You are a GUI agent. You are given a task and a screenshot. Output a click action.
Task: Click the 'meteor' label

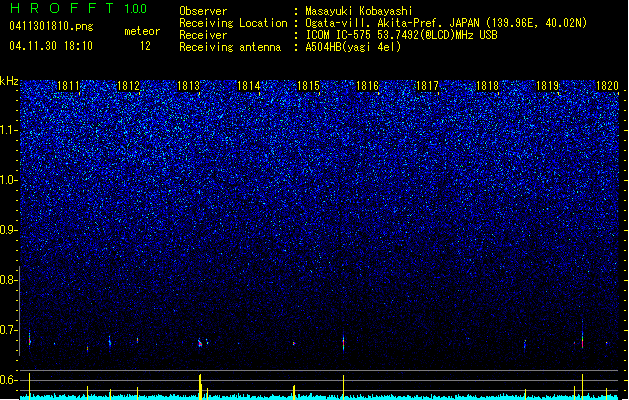pos(142,31)
